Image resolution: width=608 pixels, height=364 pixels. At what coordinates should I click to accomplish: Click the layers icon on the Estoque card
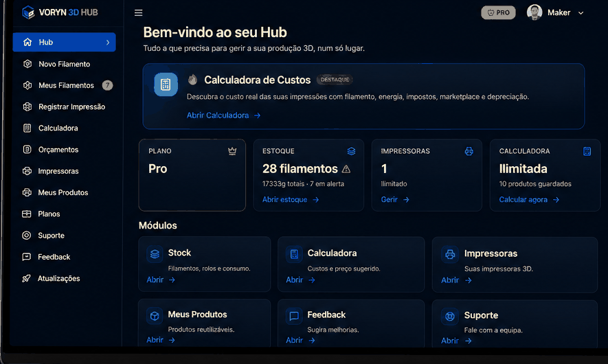[x=351, y=151]
